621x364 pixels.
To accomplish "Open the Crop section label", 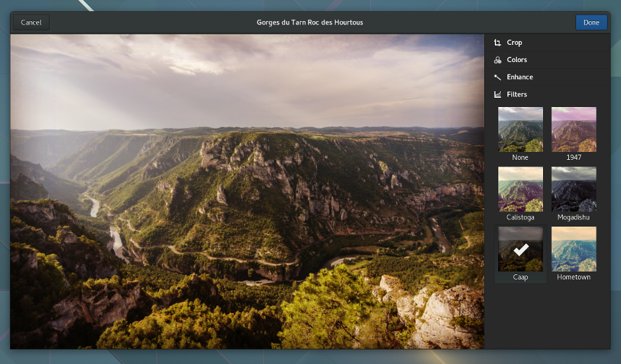I will [x=514, y=43].
